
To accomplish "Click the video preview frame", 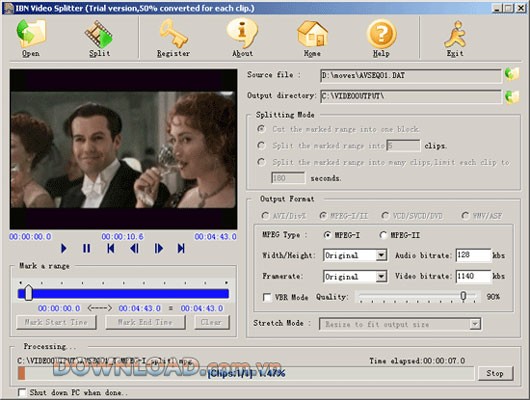I will pos(123,149).
